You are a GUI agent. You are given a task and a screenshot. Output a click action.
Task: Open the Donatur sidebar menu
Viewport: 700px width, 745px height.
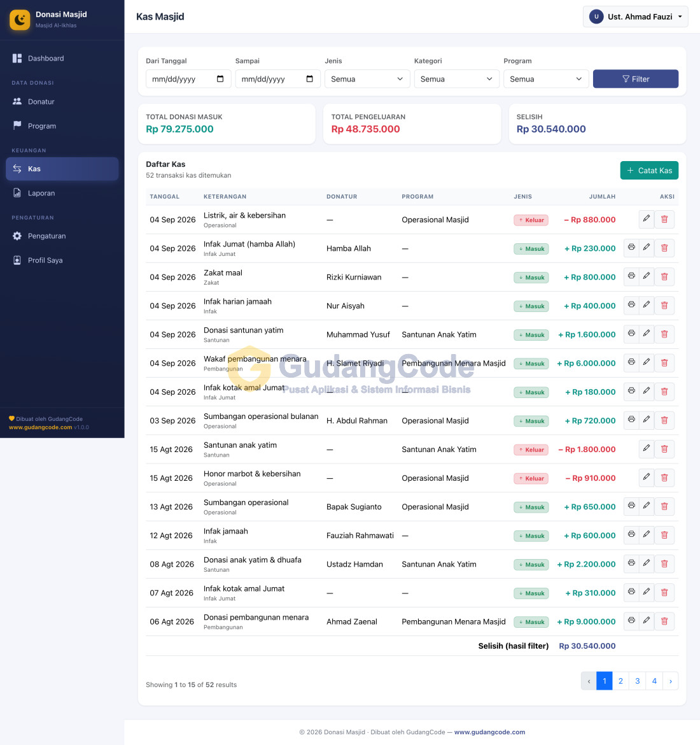(x=62, y=102)
